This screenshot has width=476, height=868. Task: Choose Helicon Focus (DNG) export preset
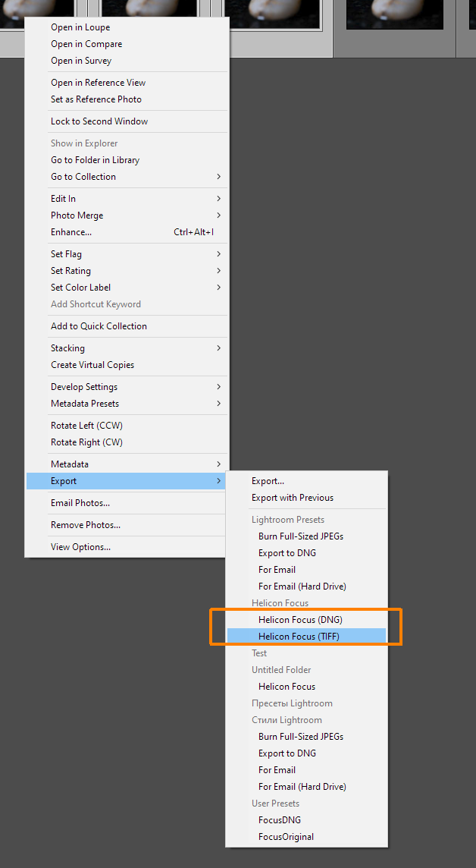(x=300, y=620)
